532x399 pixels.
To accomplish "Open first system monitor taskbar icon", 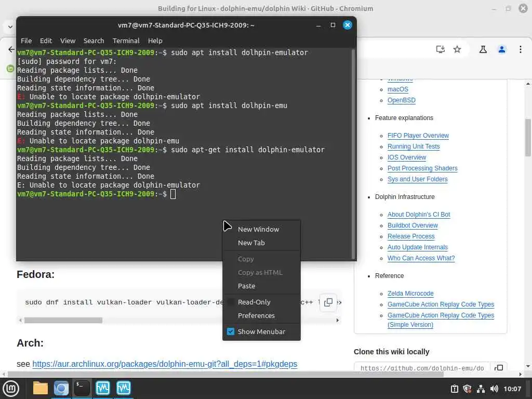I will click(103, 388).
